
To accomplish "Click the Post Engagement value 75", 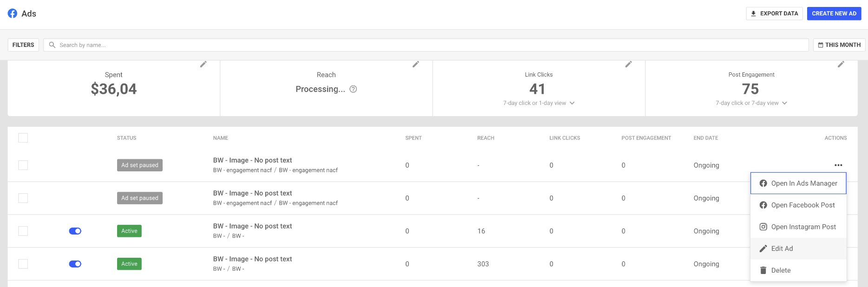I will point(750,89).
